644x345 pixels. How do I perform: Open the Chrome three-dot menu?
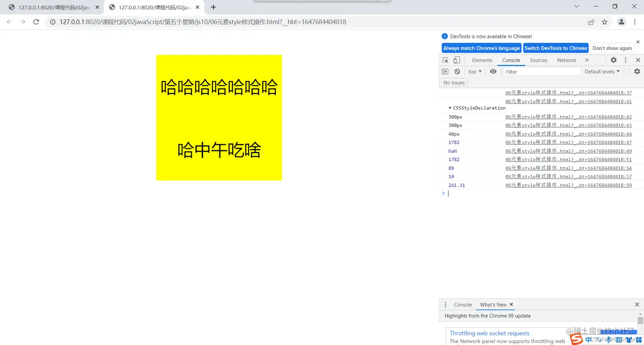pyautogui.click(x=635, y=22)
